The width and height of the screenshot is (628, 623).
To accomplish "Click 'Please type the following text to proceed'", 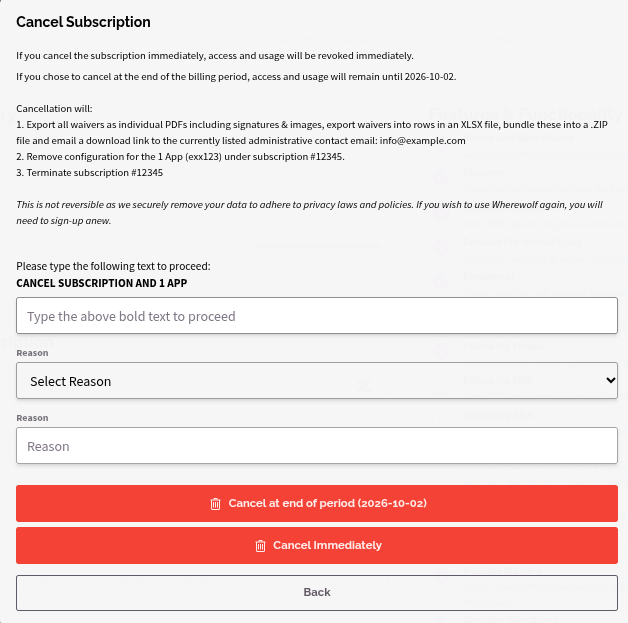I will 113,266.
